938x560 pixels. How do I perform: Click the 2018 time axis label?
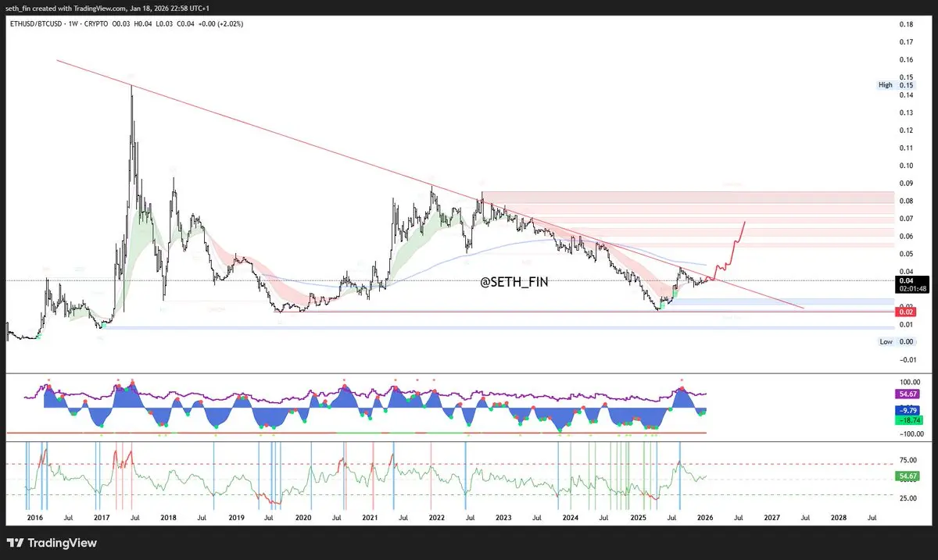pos(169,518)
